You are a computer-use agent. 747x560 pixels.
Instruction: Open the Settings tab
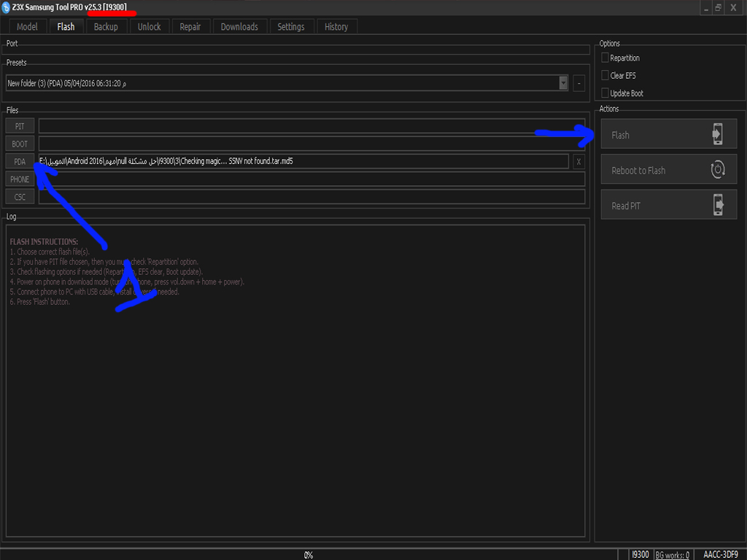click(290, 27)
